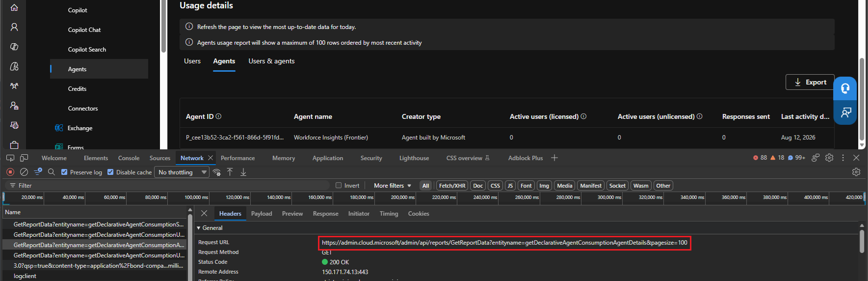Click the Billing rail icon
Screen dimensions: 868x281
pyautogui.click(x=14, y=125)
